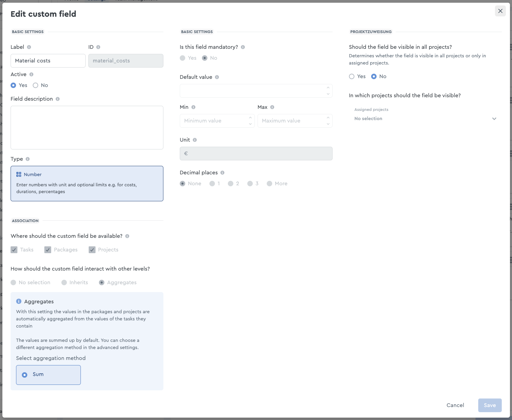Choose the Inherits interaction option
This screenshot has height=420, width=512.
(64, 283)
